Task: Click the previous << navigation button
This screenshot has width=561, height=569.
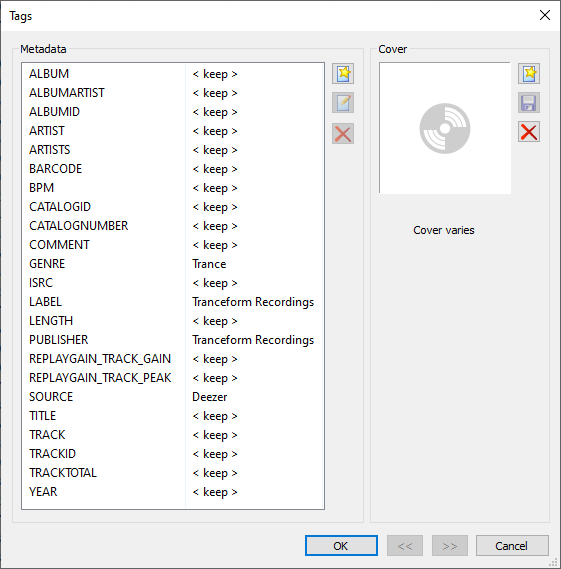Action: tap(405, 545)
